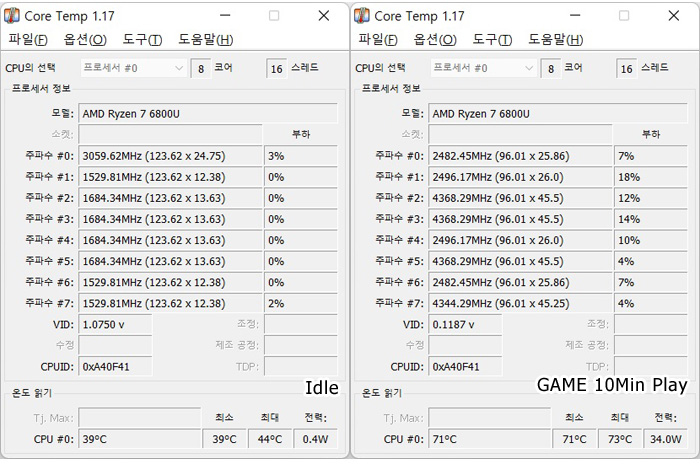
Task: Click 18% load value in Game window
Action: [651, 177]
